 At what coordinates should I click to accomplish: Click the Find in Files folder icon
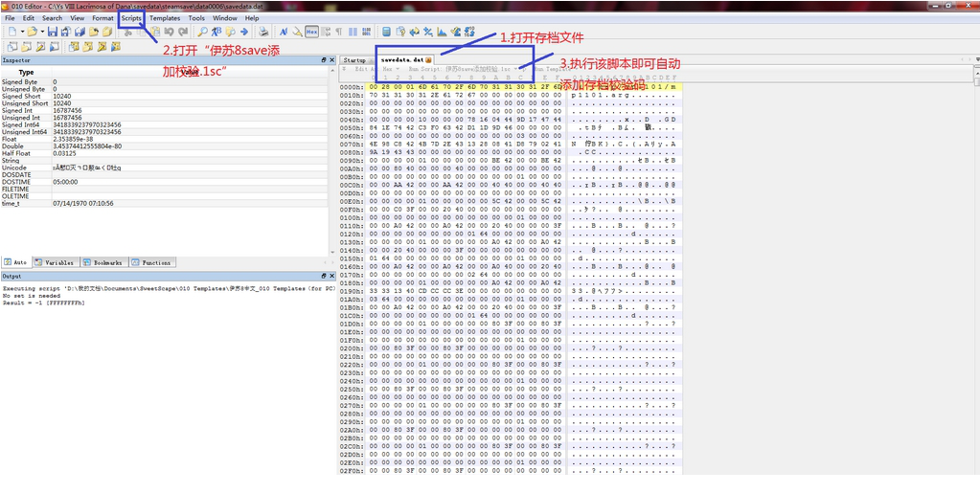(x=231, y=32)
